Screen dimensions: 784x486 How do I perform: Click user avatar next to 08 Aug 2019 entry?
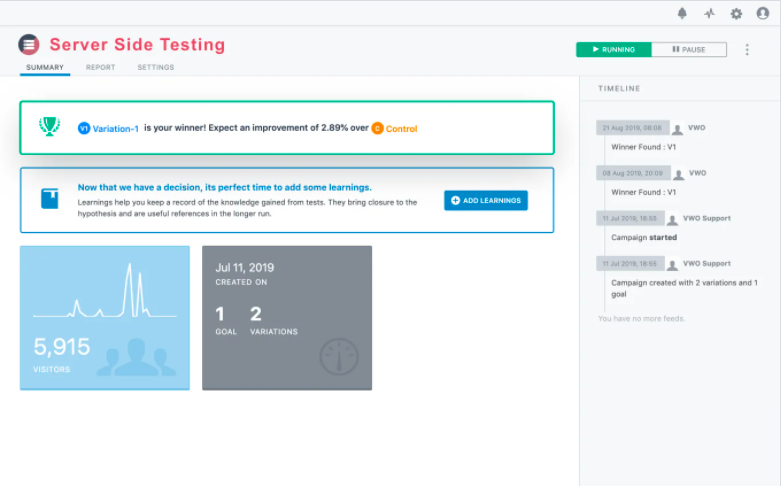click(678, 174)
